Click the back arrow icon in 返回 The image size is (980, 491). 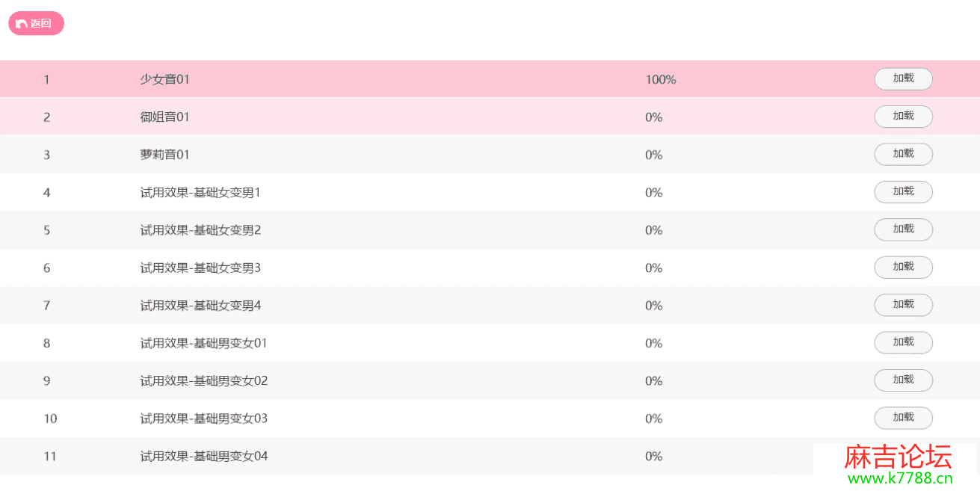click(22, 24)
